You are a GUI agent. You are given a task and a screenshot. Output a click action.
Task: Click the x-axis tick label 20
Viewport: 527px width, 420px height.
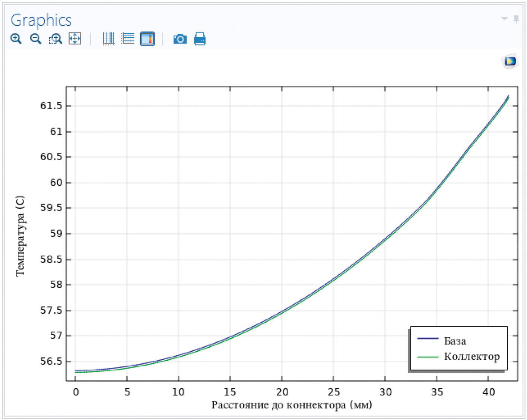coord(282,392)
